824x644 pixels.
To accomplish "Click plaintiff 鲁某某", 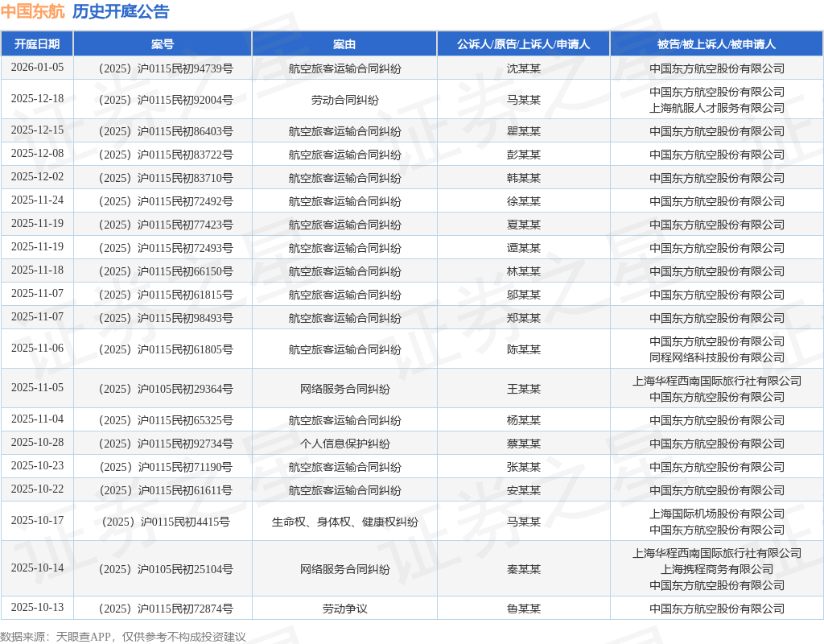I will pyautogui.click(x=523, y=609).
